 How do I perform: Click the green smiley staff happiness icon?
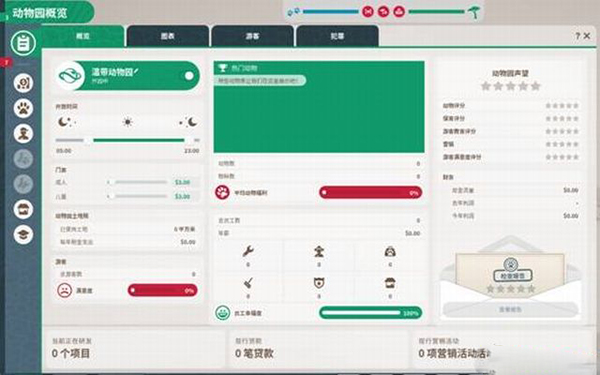(222, 313)
